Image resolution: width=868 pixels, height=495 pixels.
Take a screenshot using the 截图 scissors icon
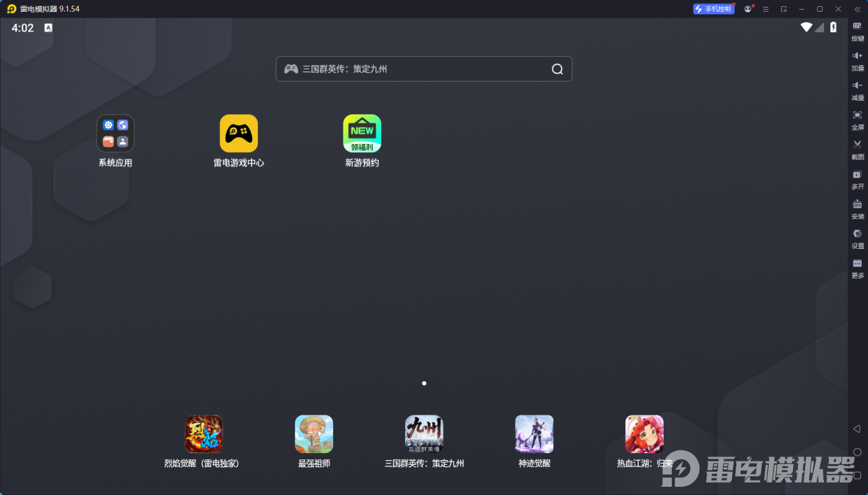857,149
